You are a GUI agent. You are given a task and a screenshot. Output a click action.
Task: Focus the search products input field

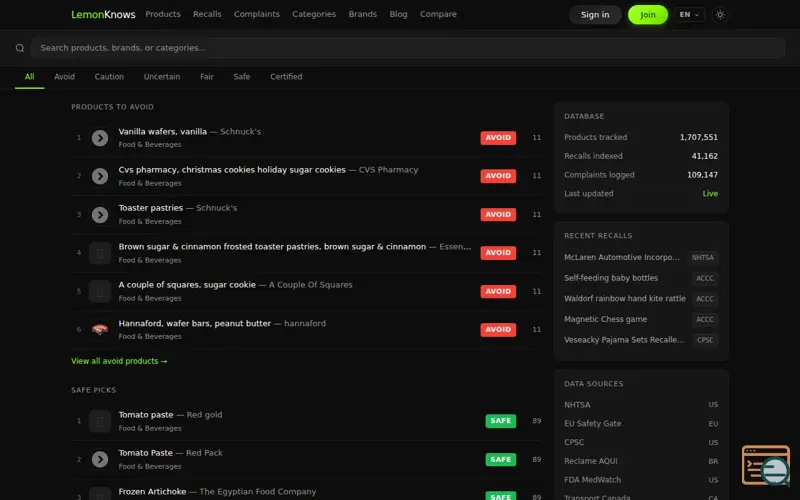[x=408, y=48]
